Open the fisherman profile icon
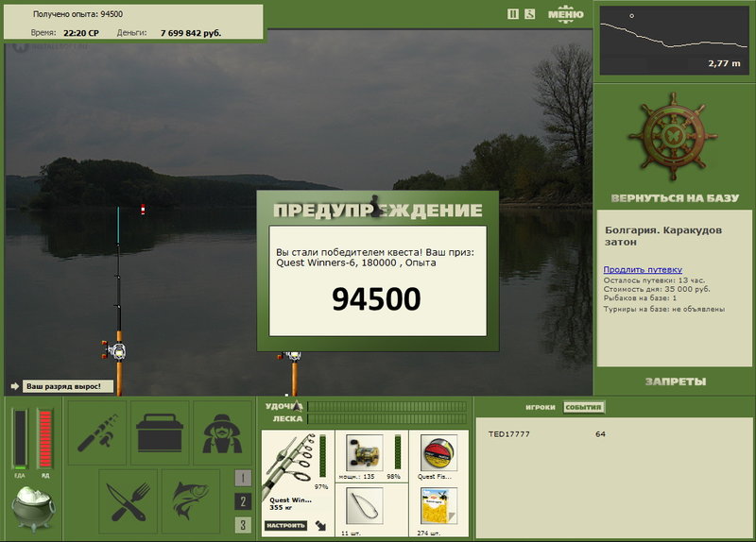Image resolution: width=756 pixels, height=542 pixels. coord(222,432)
